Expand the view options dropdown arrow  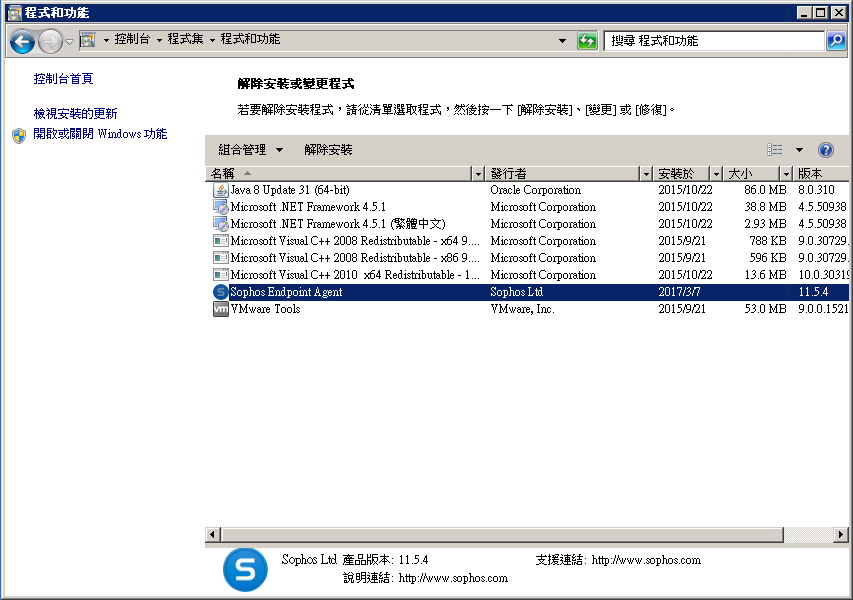coord(799,150)
